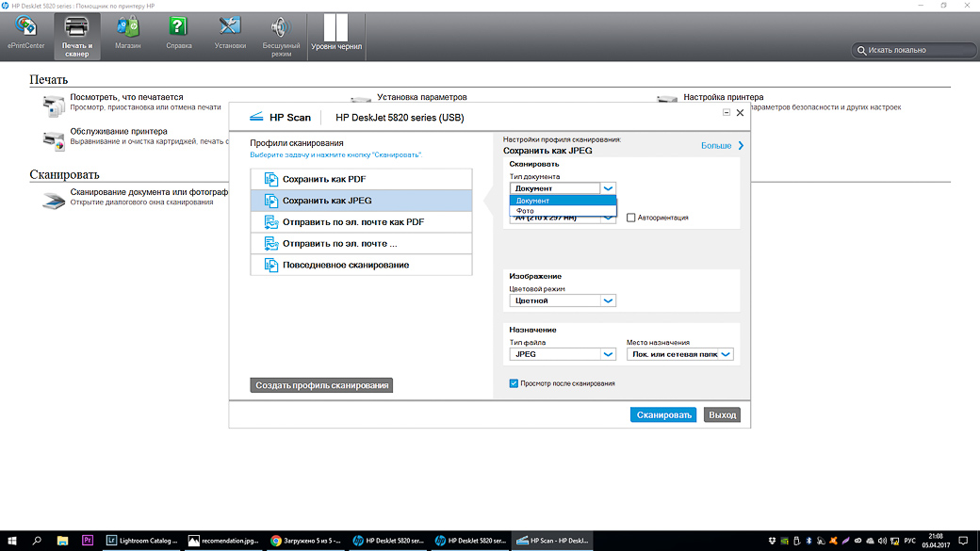This screenshot has width=980, height=551.
Task: Select the Повседневное сканирование profile
Action: coord(361,265)
